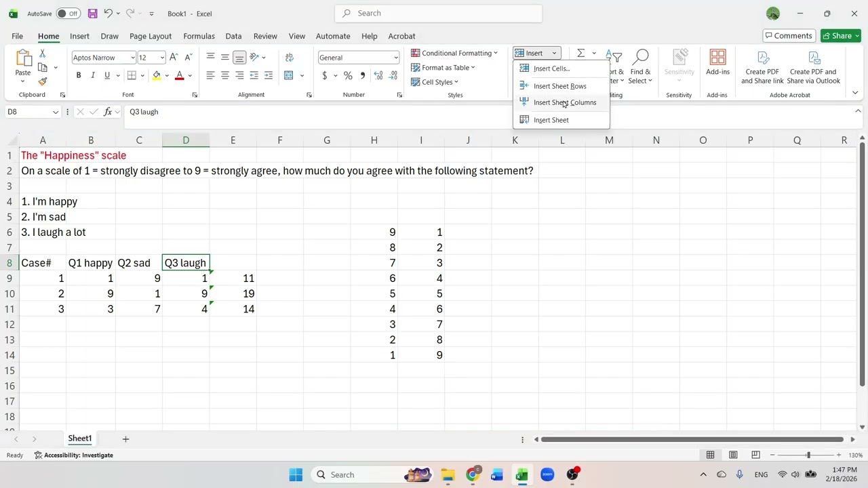Open the General number format dropdown
Image resolution: width=868 pixels, height=488 pixels.
[395, 58]
